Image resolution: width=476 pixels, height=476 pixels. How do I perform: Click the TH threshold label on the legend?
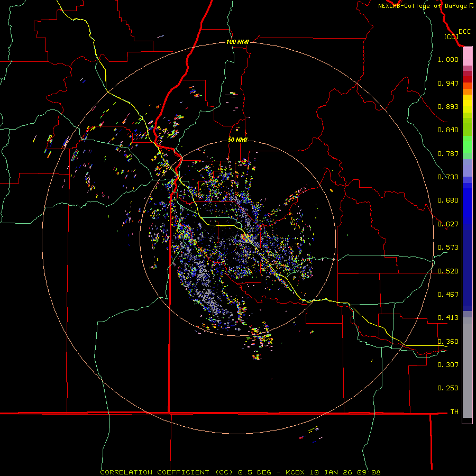[x=454, y=412]
